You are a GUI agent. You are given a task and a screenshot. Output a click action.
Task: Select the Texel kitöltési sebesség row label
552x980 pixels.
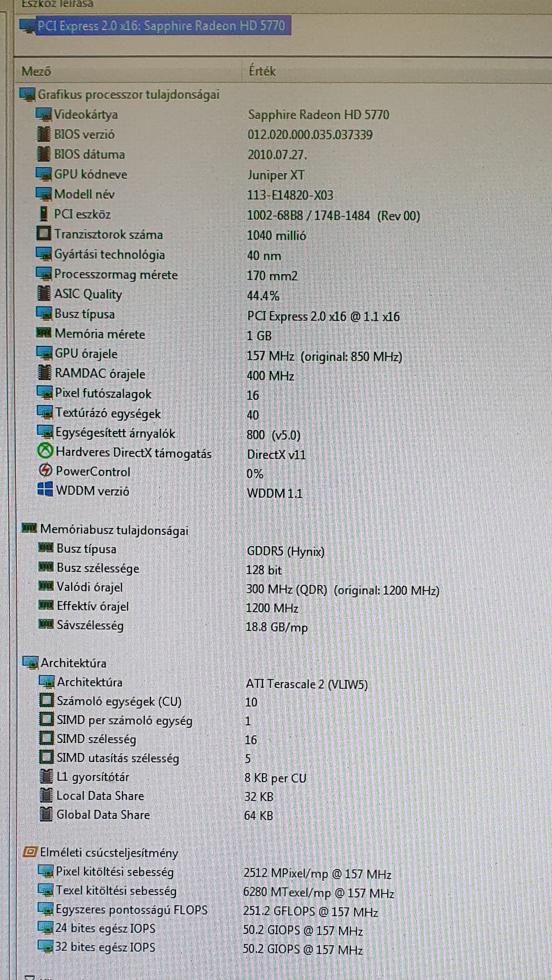click(116, 891)
